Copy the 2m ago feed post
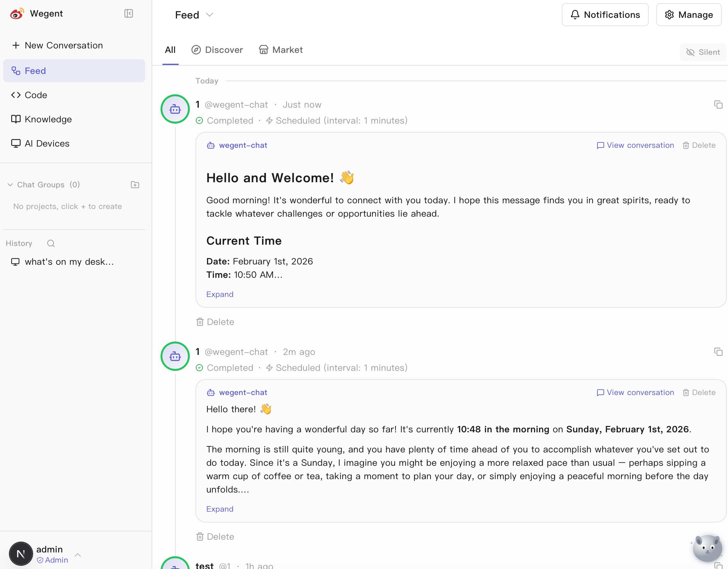The height and width of the screenshot is (569, 728). click(718, 351)
